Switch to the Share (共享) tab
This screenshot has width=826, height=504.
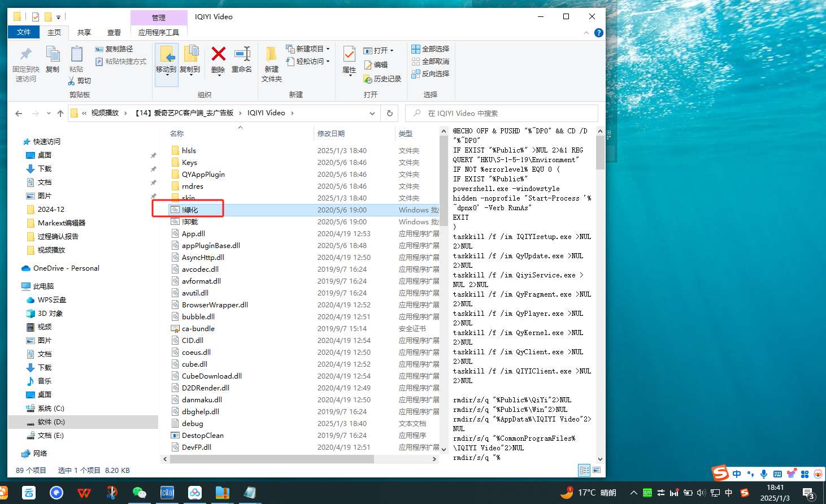pyautogui.click(x=84, y=33)
